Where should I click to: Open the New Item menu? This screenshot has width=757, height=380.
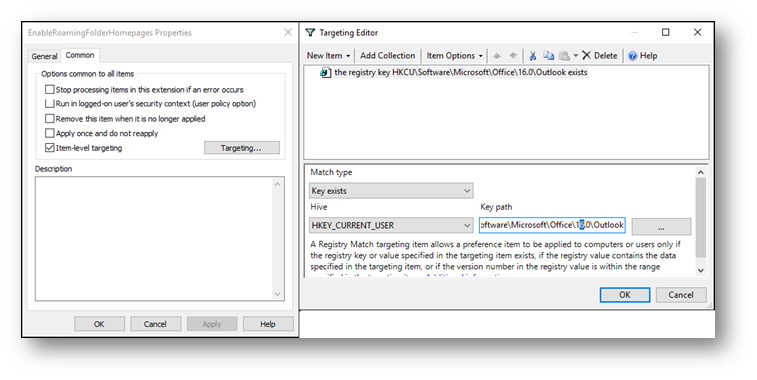click(328, 56)
